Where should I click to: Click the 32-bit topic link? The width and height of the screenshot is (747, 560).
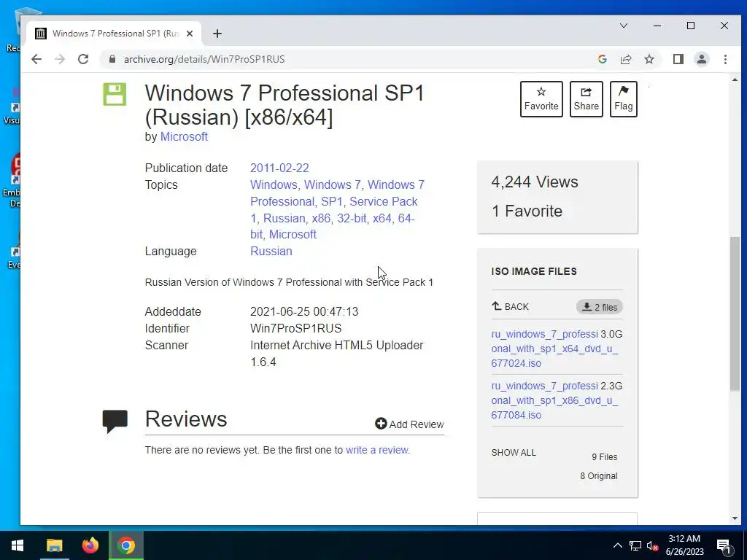click(352, 218)
